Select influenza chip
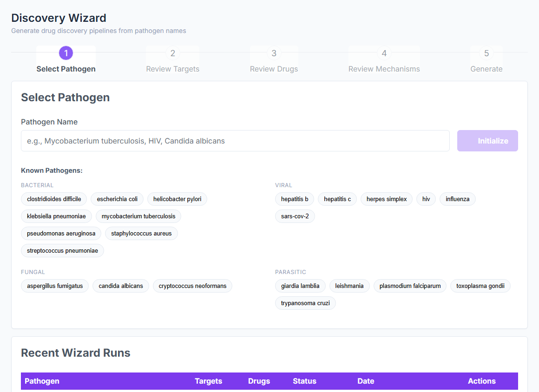This screenshot has height=392, width=539. click(458, 199)
